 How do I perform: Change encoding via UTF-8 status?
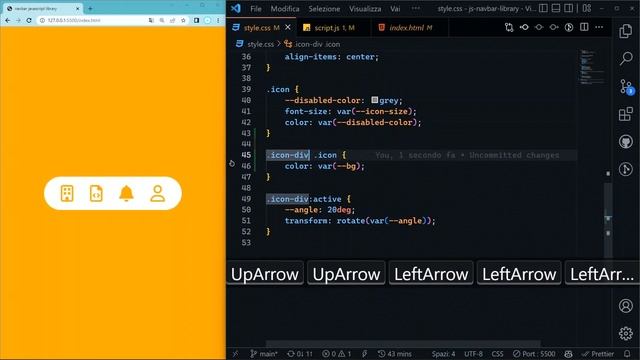click(x=473, y=354)
